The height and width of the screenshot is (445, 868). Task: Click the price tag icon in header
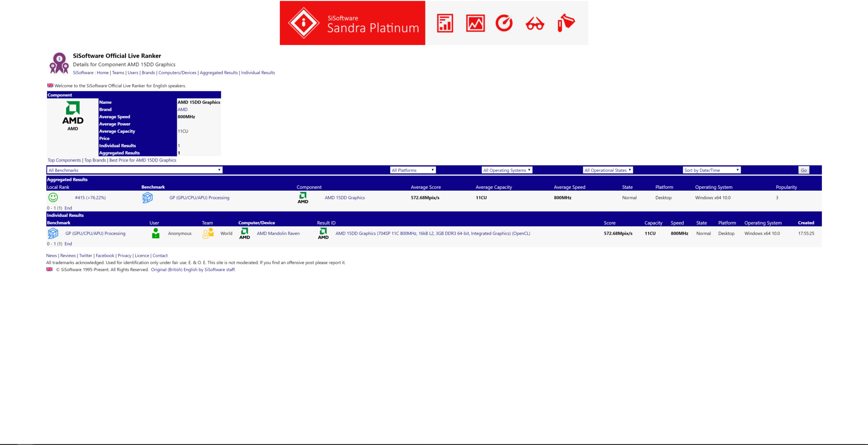point(566,23)
